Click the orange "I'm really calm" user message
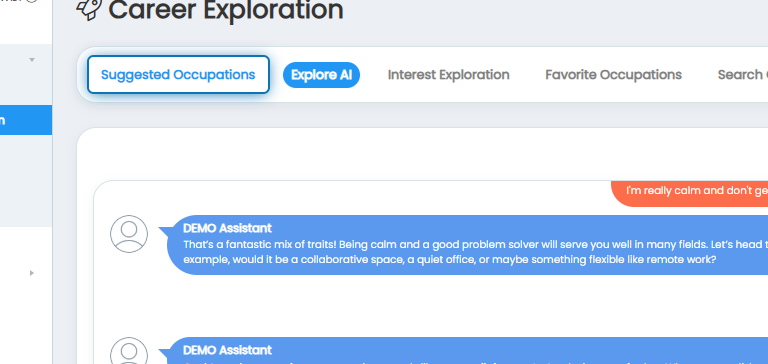Image resolution: width=768 pixels, height=364 pixels. [690, 194]
